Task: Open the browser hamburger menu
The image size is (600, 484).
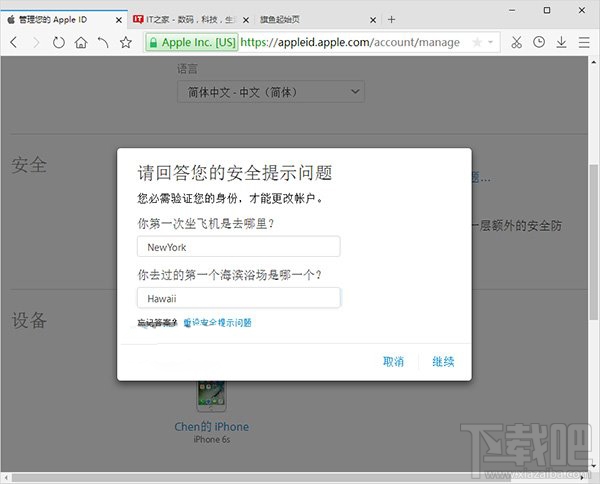Action: [x=584, y=42]
